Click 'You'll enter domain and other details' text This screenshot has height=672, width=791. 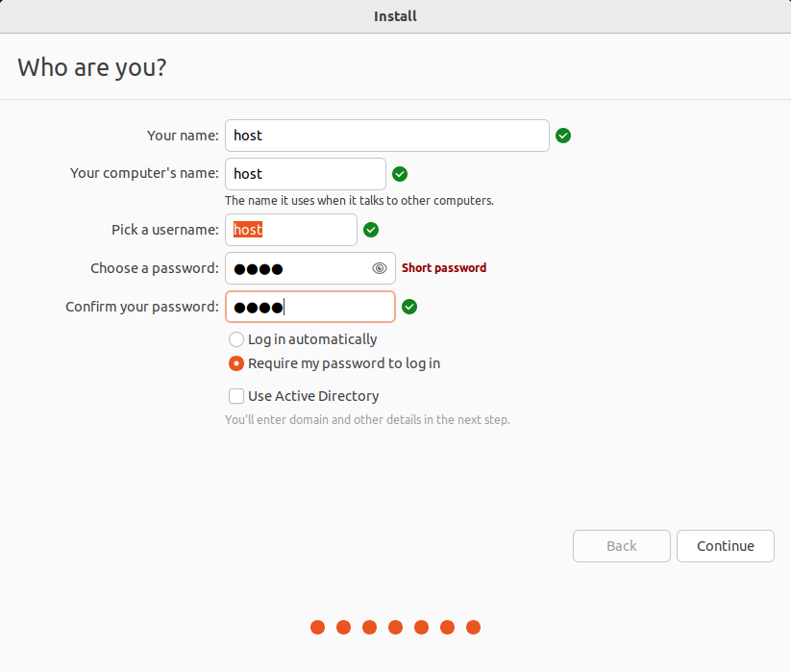[x=367, y=420]
